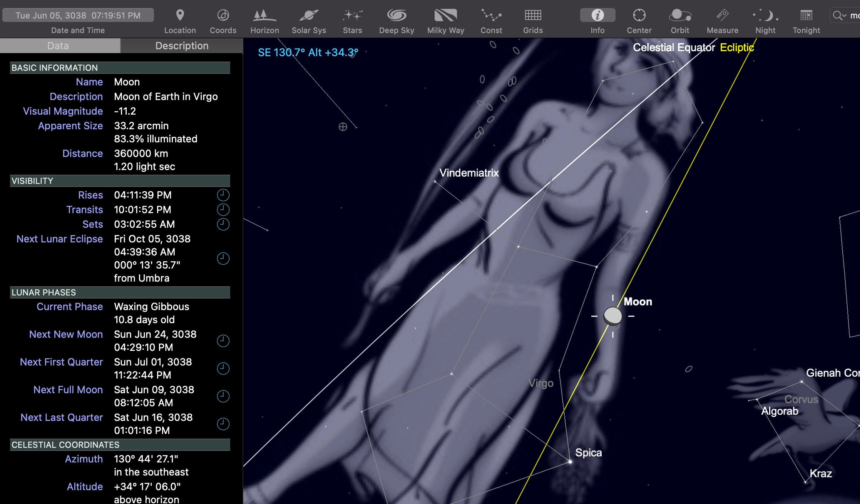
Task: Click the BASIC INFORMATION section header
Action: 120,68
